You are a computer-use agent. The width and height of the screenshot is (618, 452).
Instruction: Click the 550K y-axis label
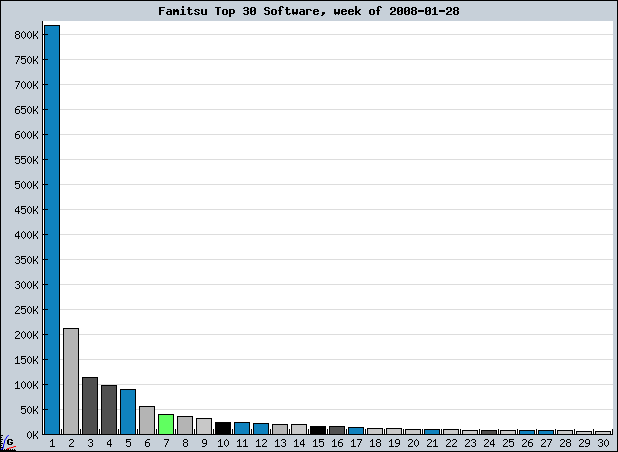27,160
